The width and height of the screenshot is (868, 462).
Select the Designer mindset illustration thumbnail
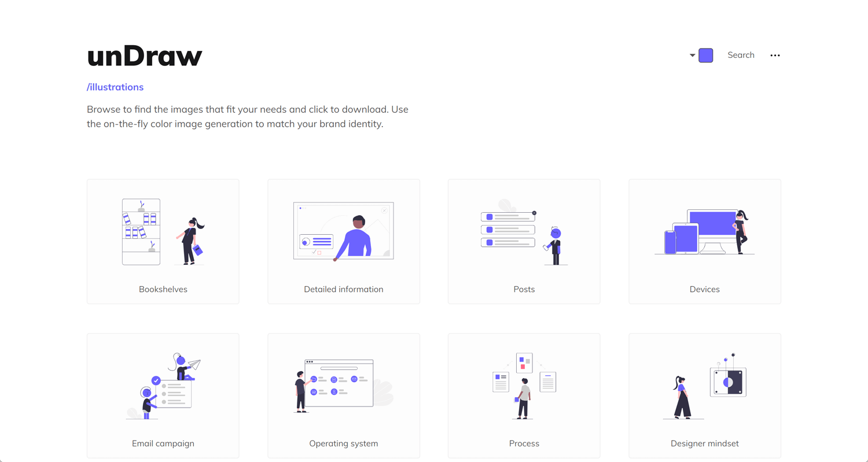coord(705,386)
